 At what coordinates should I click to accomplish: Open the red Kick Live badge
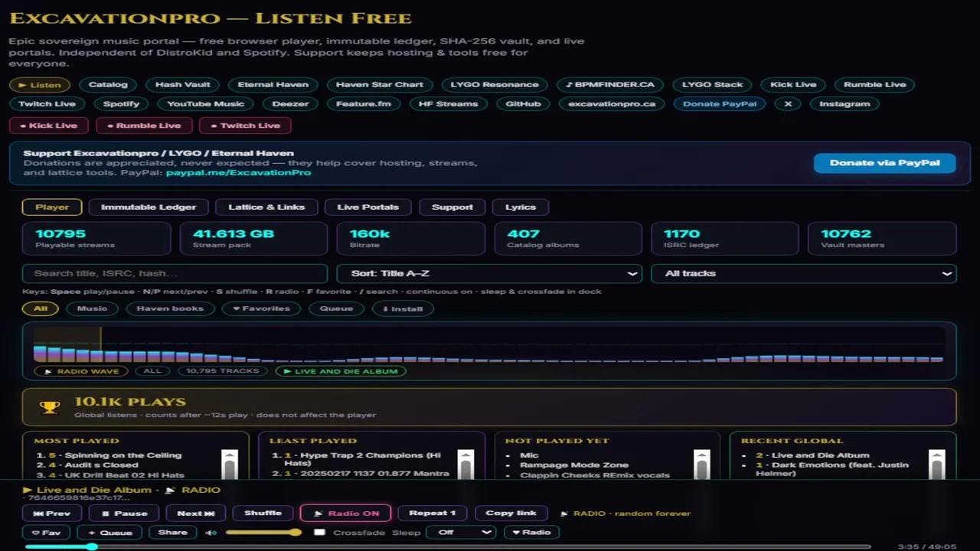pyautogui.click(x=48, y=126)
